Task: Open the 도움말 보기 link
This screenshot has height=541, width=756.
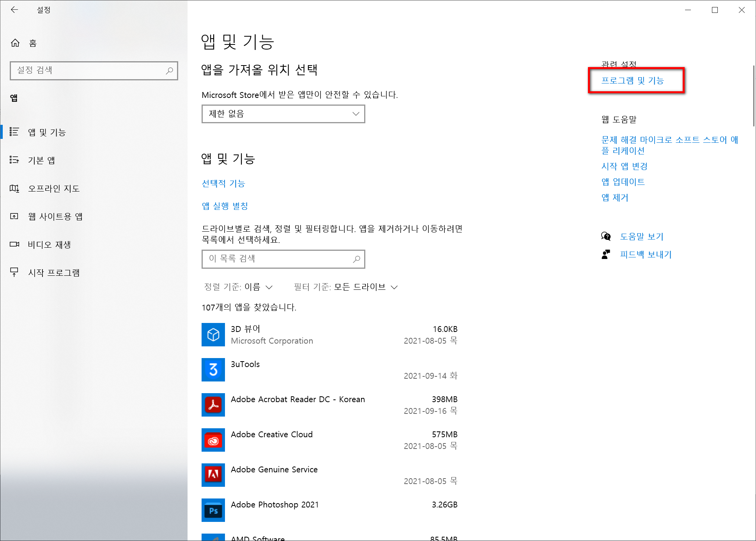Action: [x=642, y=236]
